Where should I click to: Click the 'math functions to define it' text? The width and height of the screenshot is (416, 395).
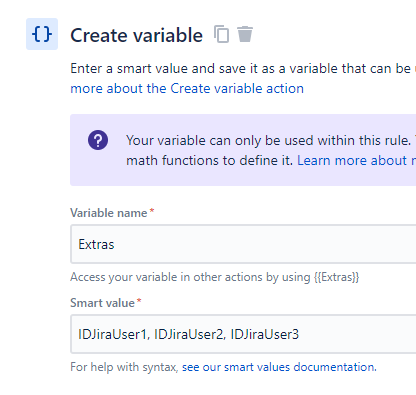209,161
